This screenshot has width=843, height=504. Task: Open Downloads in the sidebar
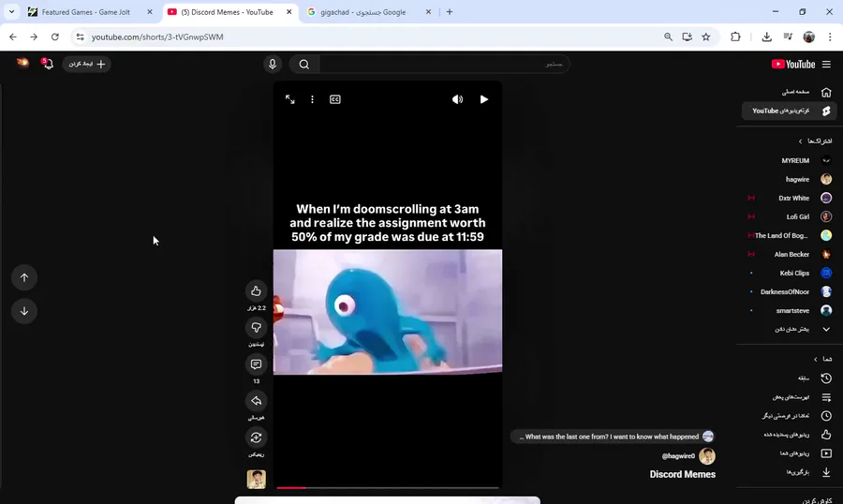[790, 472]
